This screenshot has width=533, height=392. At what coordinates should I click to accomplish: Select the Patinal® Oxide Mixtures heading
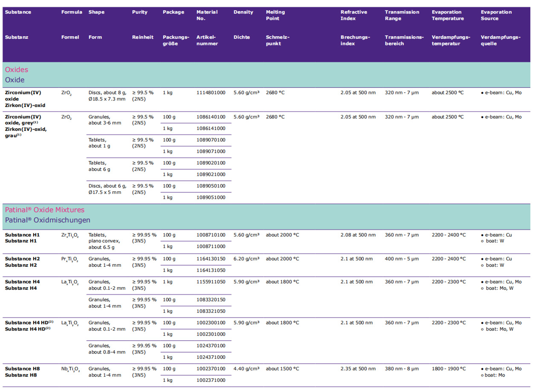click(45, 210)
